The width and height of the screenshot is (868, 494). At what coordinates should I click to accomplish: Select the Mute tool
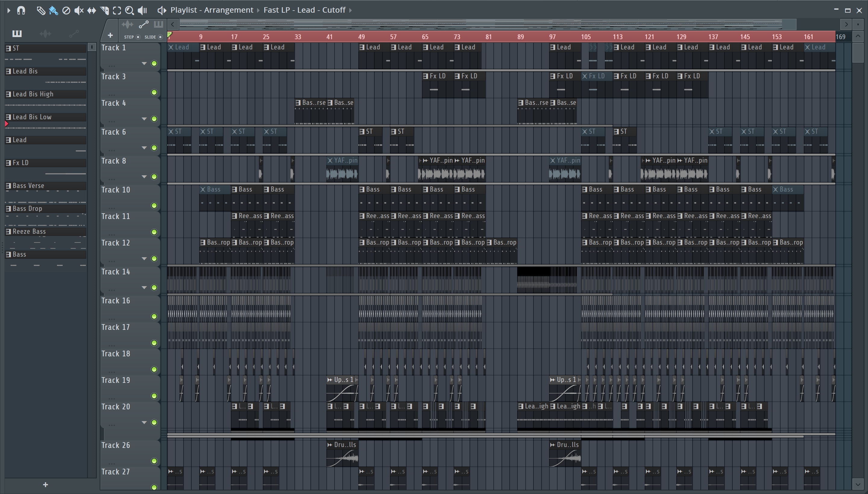79,11
